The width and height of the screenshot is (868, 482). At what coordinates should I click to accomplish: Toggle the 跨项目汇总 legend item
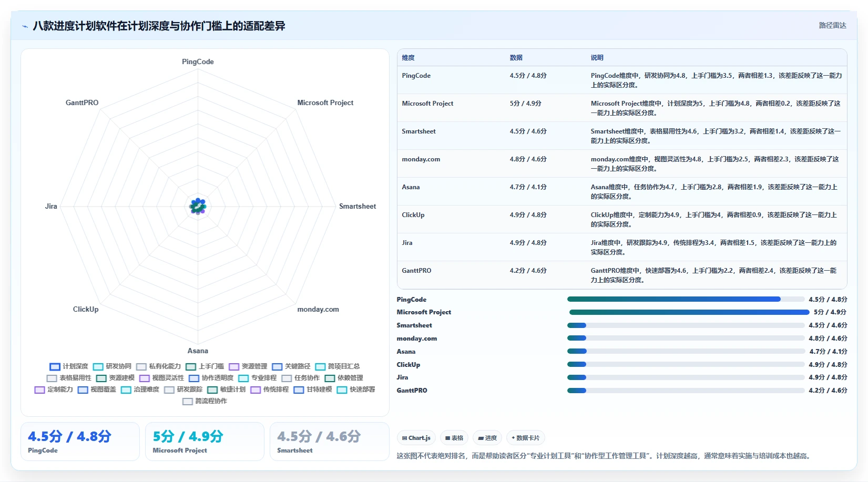pos(337,366)
